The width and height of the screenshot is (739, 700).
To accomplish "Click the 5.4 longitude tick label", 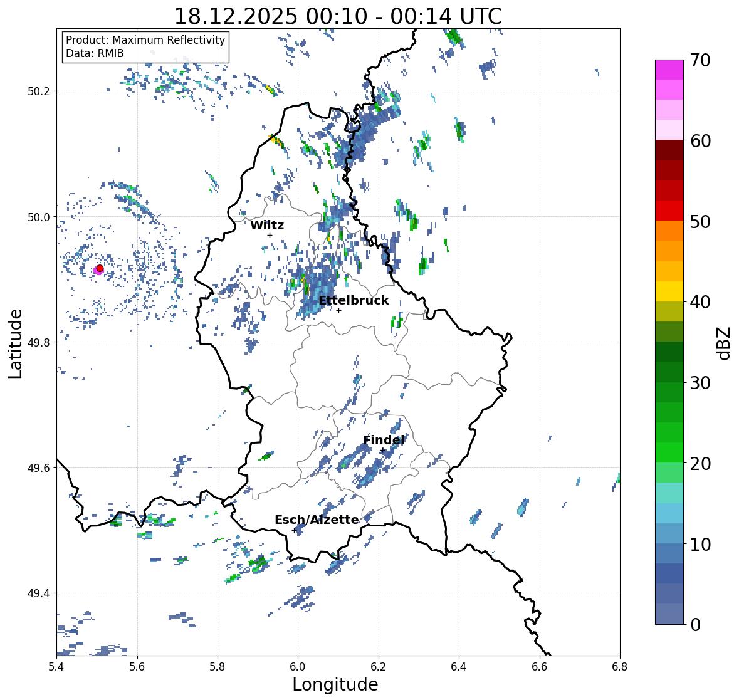I will [56, 667].
